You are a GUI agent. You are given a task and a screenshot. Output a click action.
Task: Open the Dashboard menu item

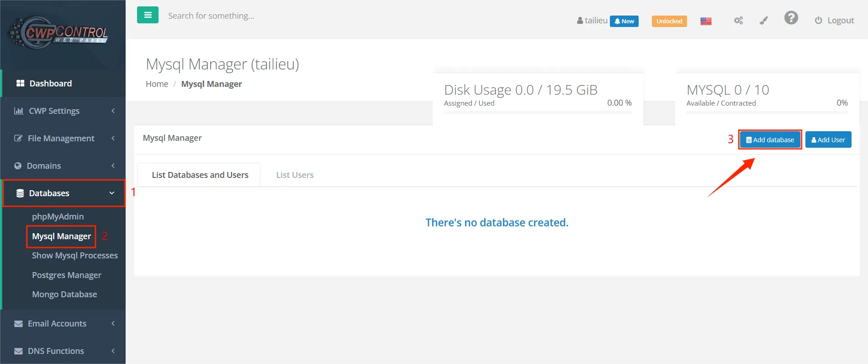tap(63, 83)
